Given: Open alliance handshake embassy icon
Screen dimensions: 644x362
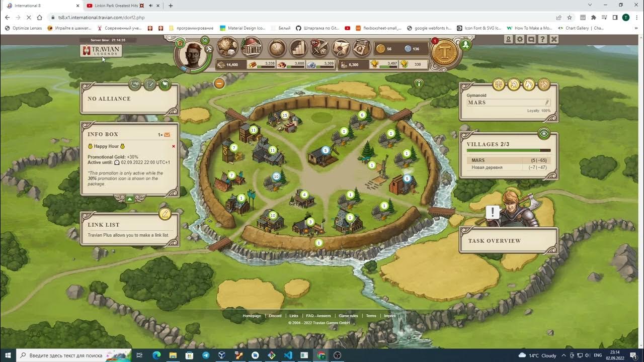Looking at the screenshot, I should (x=135, y=84).
